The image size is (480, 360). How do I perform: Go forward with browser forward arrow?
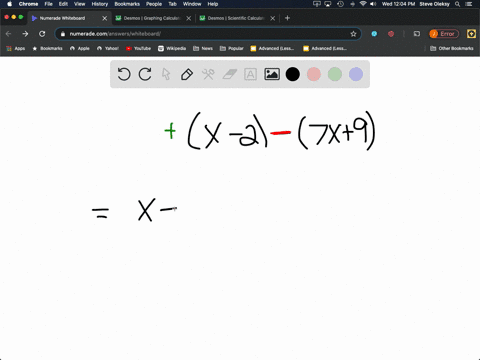[25, 34]
